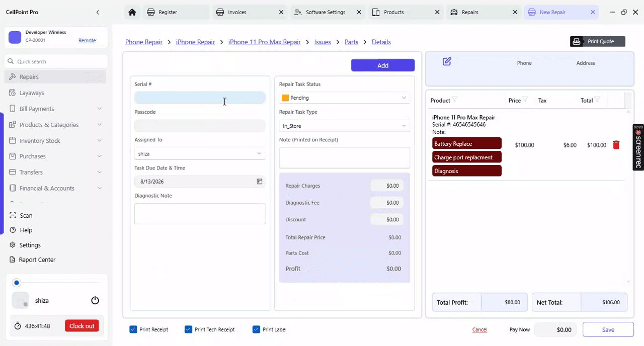Uncheck the Print Receipt checkbox
This screenshot has height=346, width=644.
click(133, 329)
